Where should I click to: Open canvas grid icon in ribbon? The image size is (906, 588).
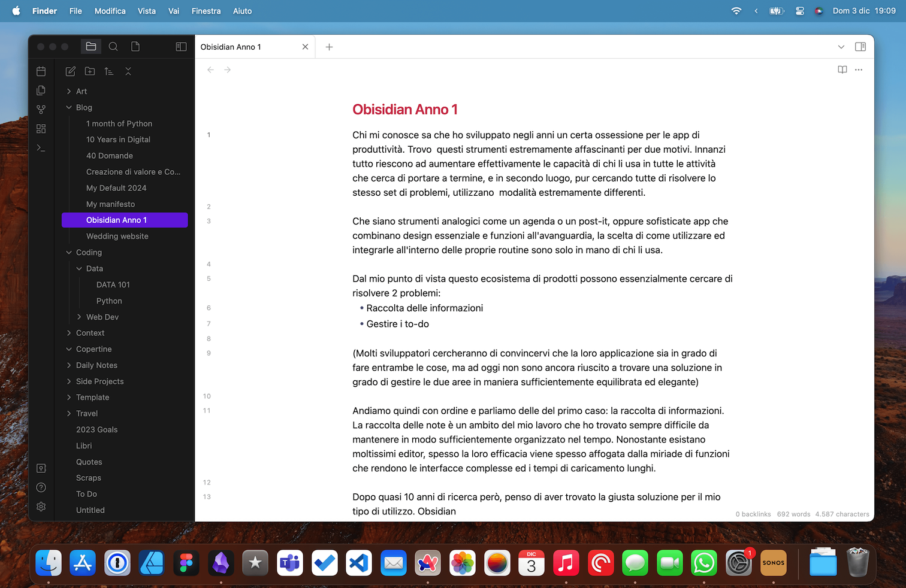[41, 129]
